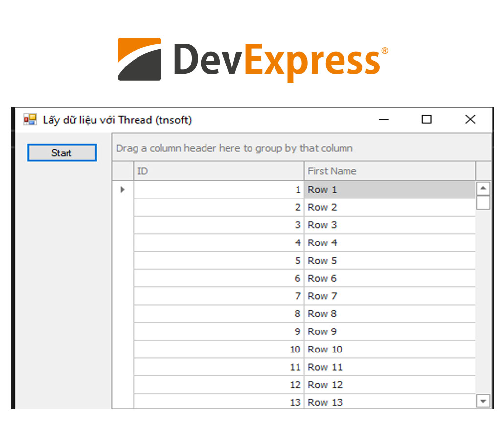Click the ID cell with value 2
The image size is (504, 440).
coord(219,207)
